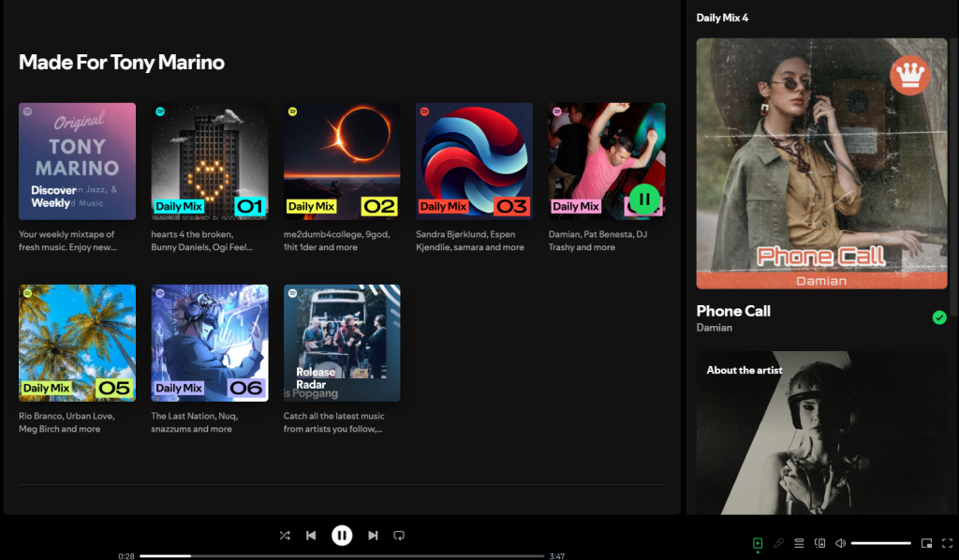Open the Release Radar cover

(342, 343)
